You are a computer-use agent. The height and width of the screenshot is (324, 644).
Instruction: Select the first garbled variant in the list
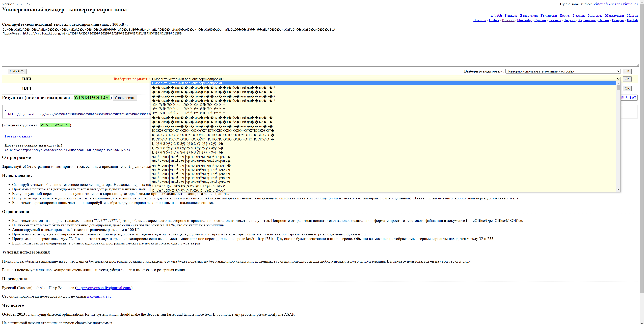point(213,88)
